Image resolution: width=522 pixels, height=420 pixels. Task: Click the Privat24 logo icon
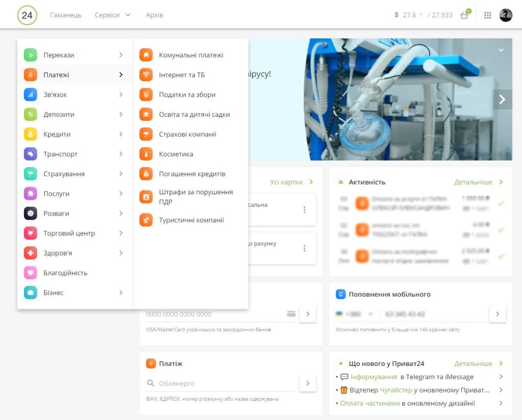[x=27, y=15]
